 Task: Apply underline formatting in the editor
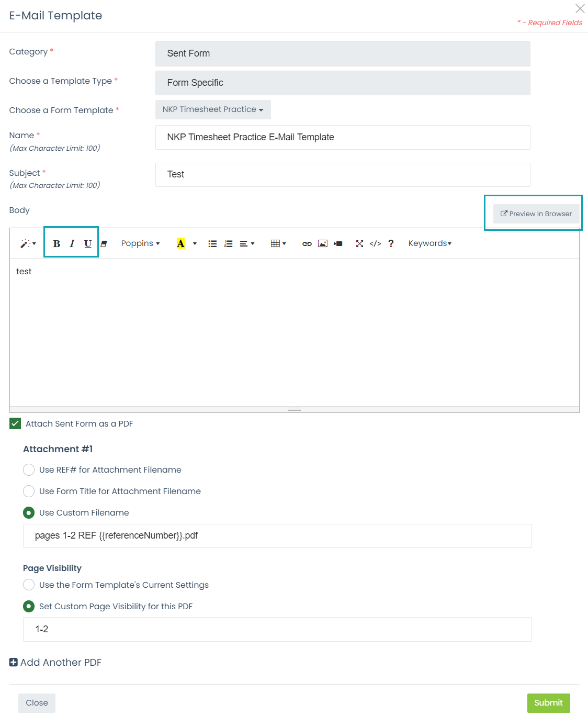pyautogui.click(x=88, y=243)
